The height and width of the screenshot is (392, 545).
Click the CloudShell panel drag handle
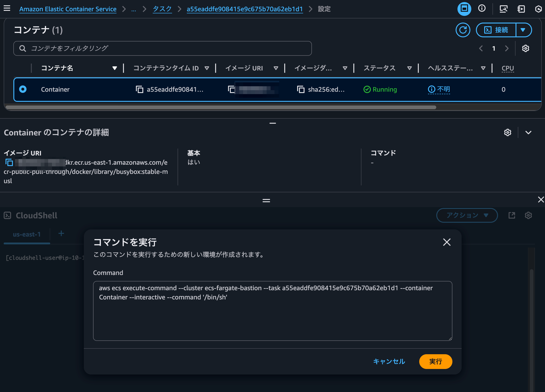[266, 200]
